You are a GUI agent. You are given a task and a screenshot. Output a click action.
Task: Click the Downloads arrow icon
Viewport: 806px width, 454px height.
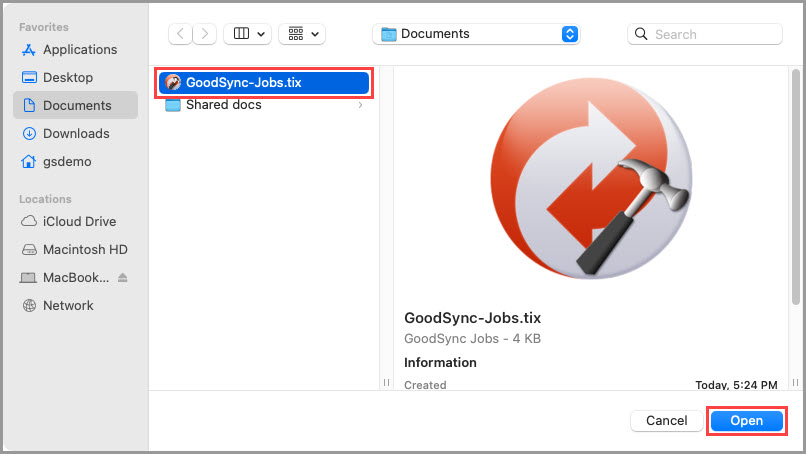(29, 134)
